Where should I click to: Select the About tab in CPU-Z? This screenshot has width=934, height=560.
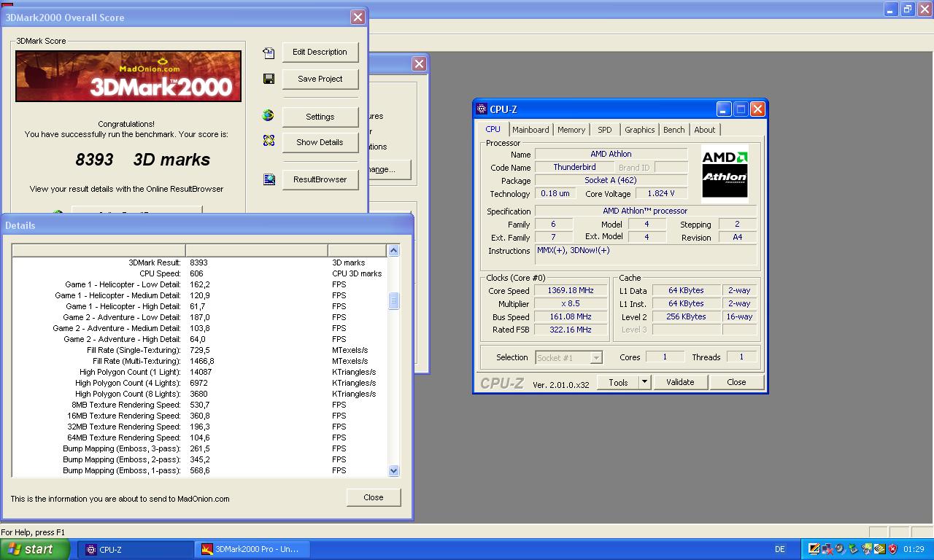click(x=705, y=130)
